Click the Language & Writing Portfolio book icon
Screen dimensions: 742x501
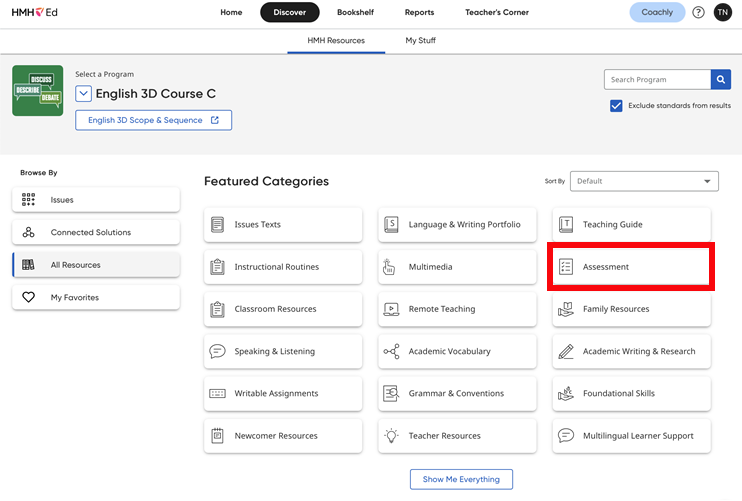click(391, 224)
